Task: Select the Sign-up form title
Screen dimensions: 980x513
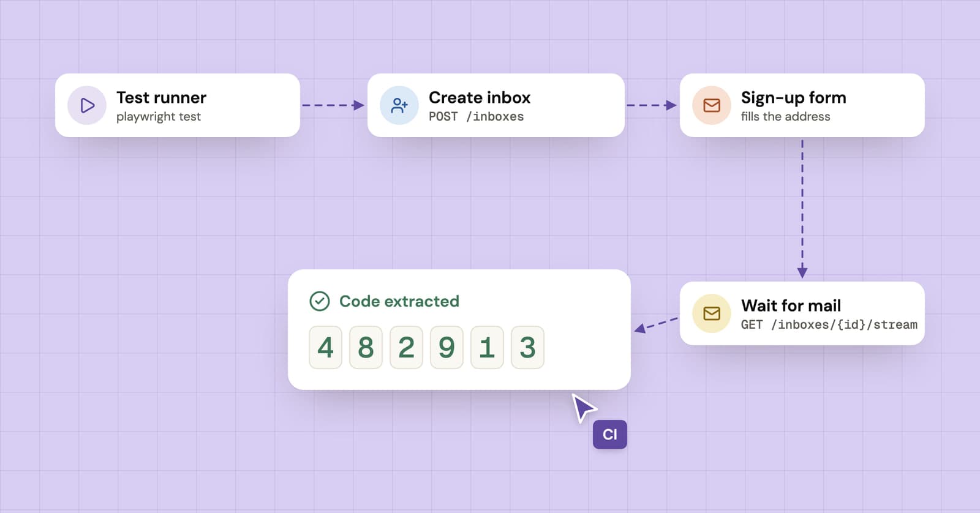Action: click(794, 98)
